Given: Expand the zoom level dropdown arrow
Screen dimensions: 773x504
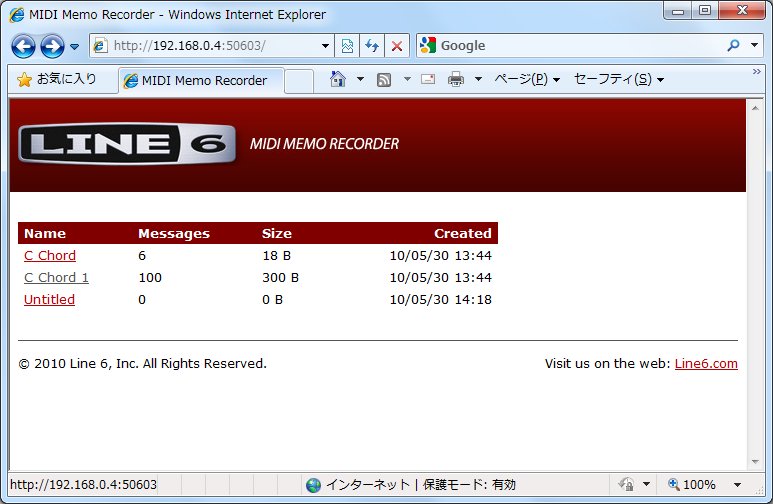Looking at the screenshot, I should pyautogui.click(x=737, y=485).
